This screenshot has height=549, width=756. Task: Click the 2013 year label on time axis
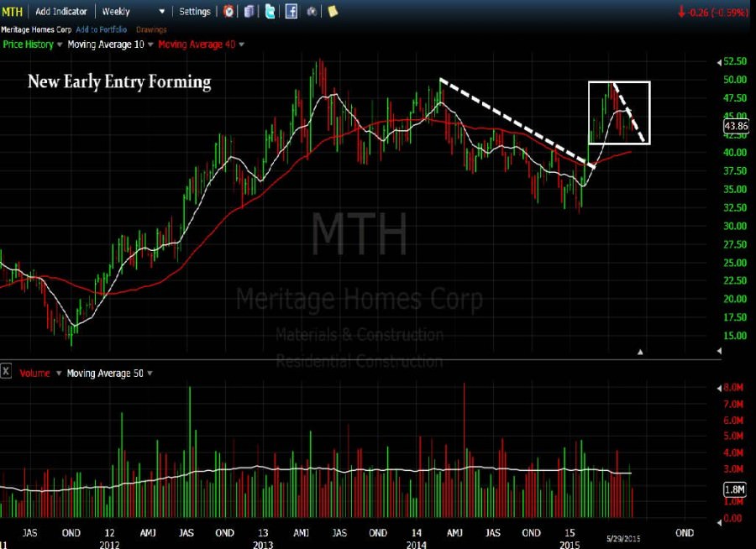tap(263, 545)
